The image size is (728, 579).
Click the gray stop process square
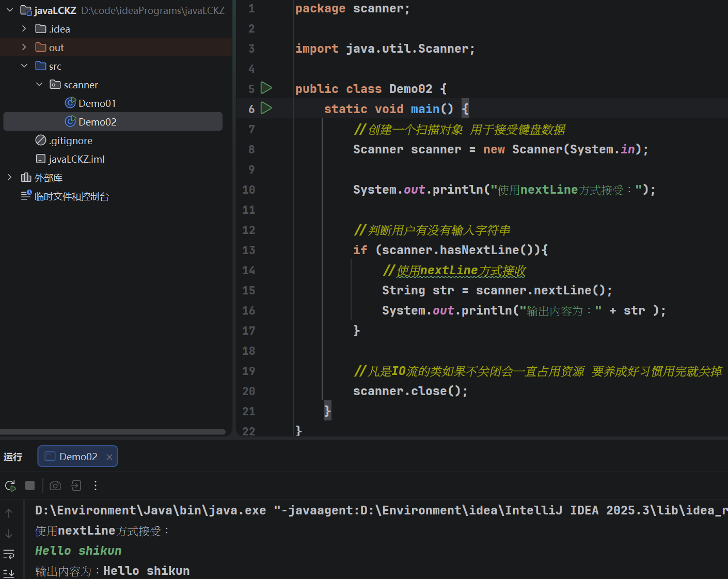tap(30, 486)
